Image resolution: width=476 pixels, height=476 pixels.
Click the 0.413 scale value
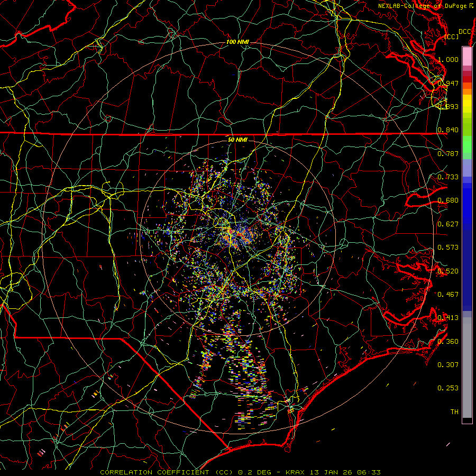(448, 317)
